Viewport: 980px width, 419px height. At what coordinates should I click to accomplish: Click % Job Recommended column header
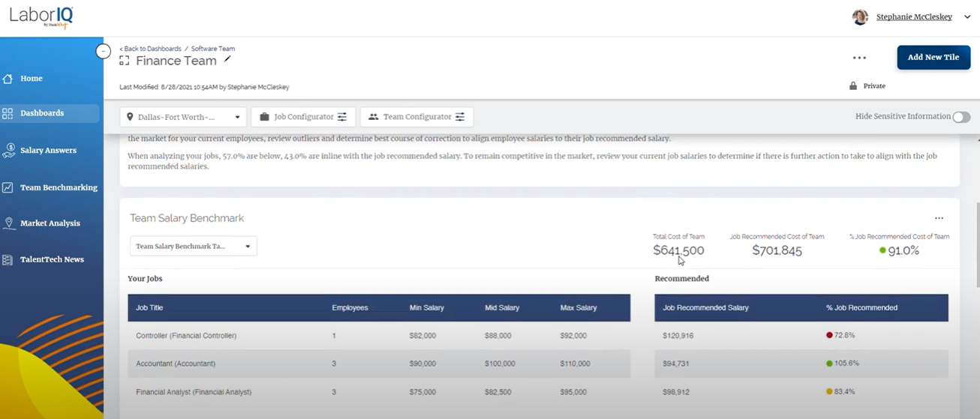(861, 308)
